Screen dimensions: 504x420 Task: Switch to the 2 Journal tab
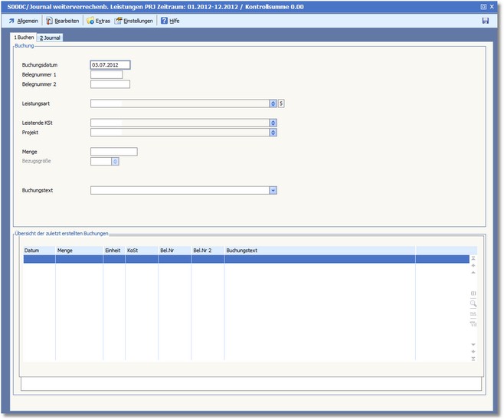(x=51, y=37)
